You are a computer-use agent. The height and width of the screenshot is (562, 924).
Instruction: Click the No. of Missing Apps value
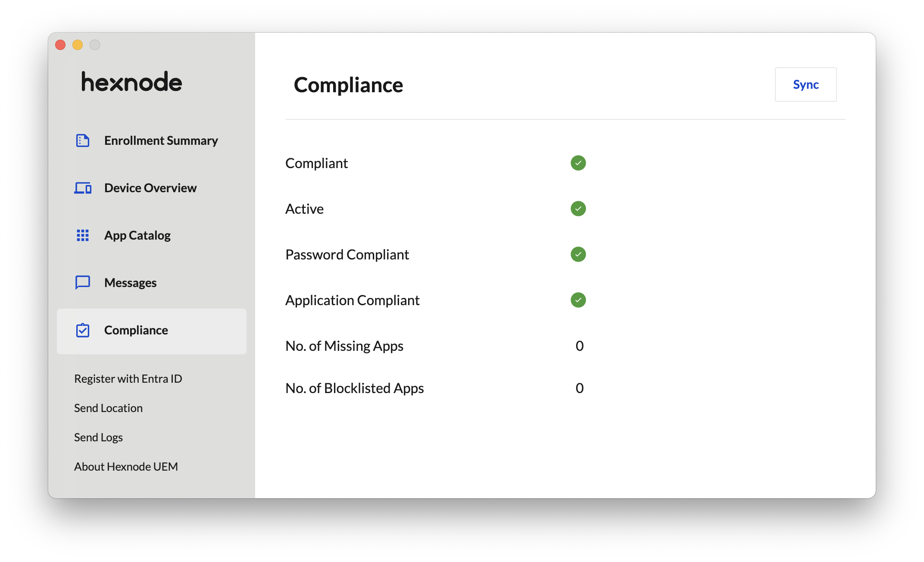tap(579, 346)
